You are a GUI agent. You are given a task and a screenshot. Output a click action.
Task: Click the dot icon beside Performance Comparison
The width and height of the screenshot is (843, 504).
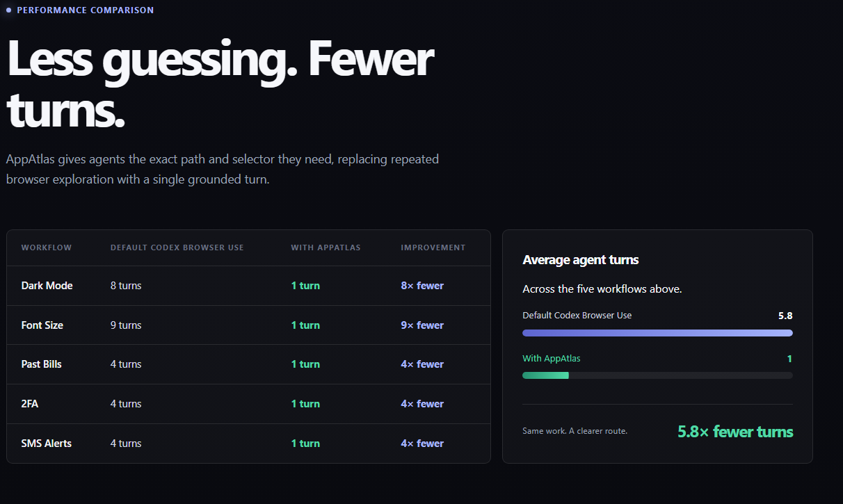(8, 10)
